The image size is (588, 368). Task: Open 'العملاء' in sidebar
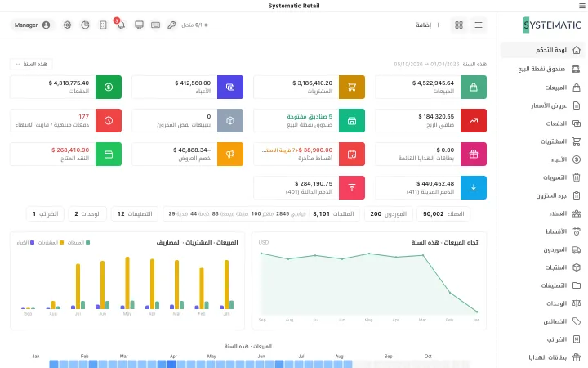click(542, 213)
